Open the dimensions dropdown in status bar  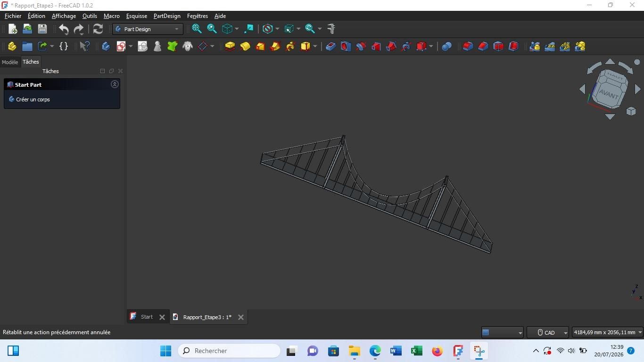click(607, 332)
